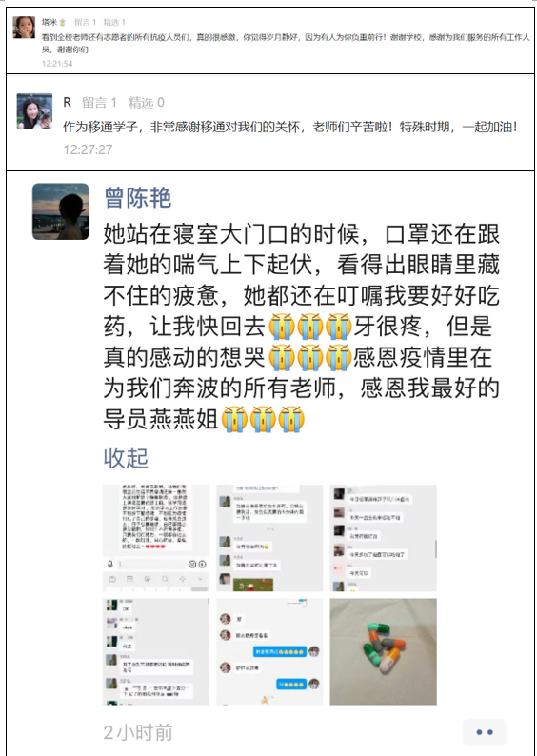
Task: Click the 塔米 commenter name
Action: (50, 22)
